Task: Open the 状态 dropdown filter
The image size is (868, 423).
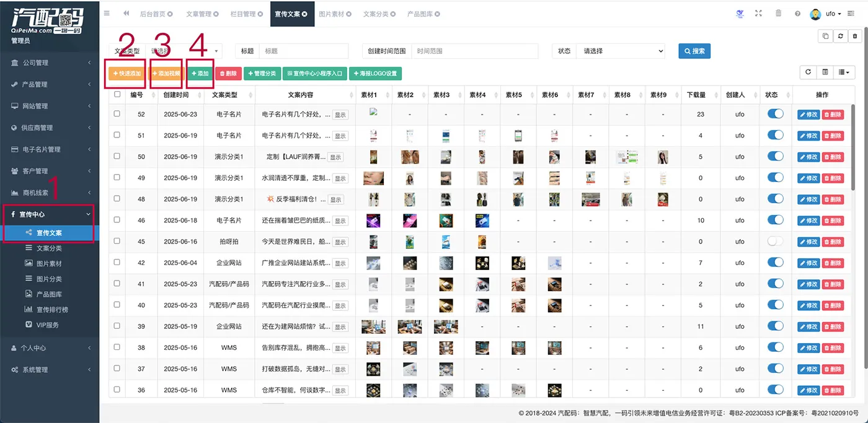Action: click(x=620, y=51)
